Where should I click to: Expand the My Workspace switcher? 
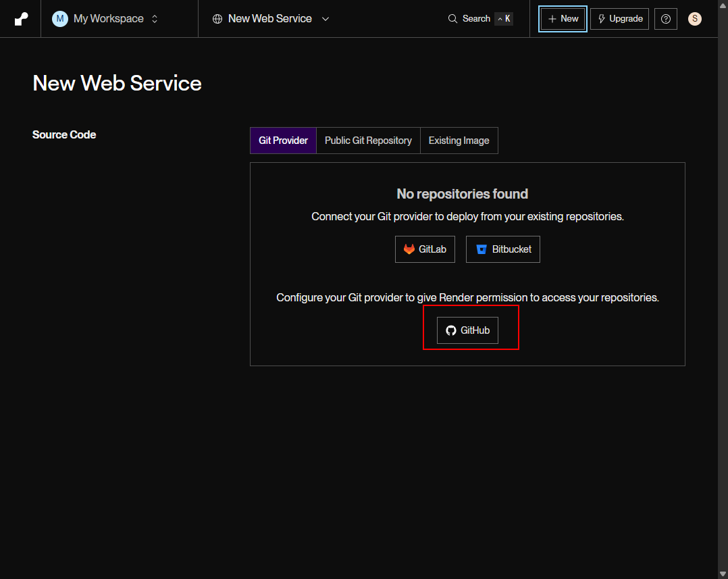click(x=155, y=19)
